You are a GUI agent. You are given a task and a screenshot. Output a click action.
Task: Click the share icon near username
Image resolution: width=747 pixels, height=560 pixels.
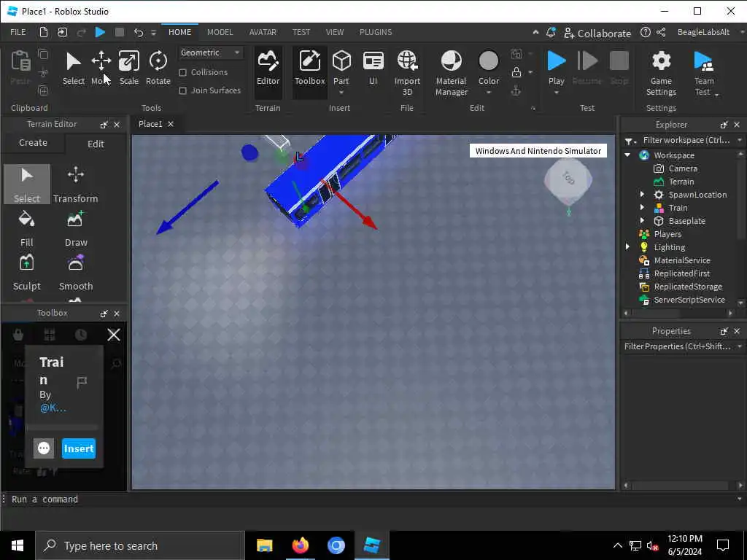click(661, 32)
